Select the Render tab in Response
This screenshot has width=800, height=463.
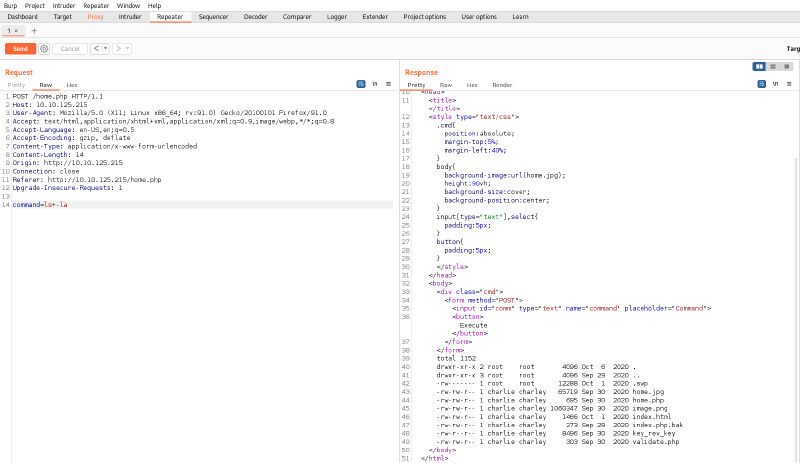click(x=502, y=85)
